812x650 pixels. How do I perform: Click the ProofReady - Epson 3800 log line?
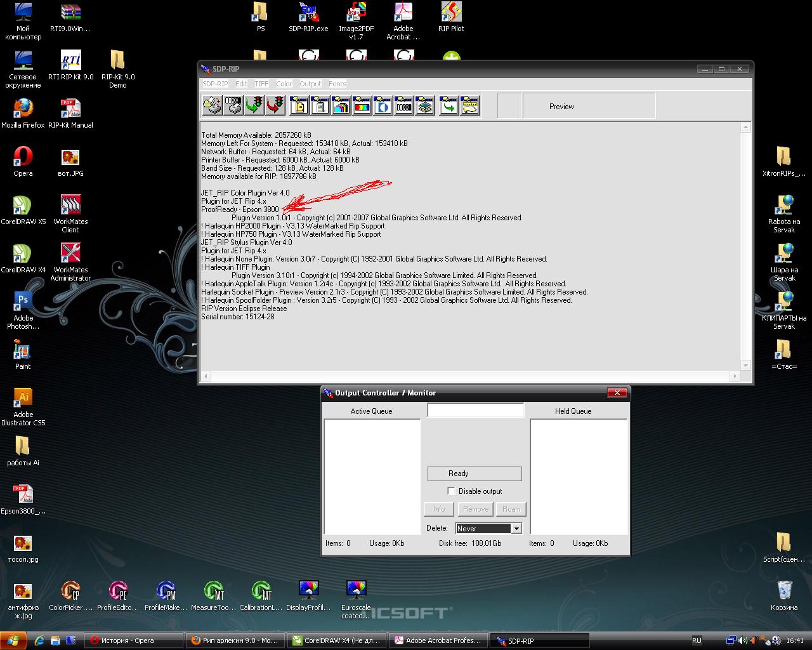pyautogui.click(x=240, y=209)
